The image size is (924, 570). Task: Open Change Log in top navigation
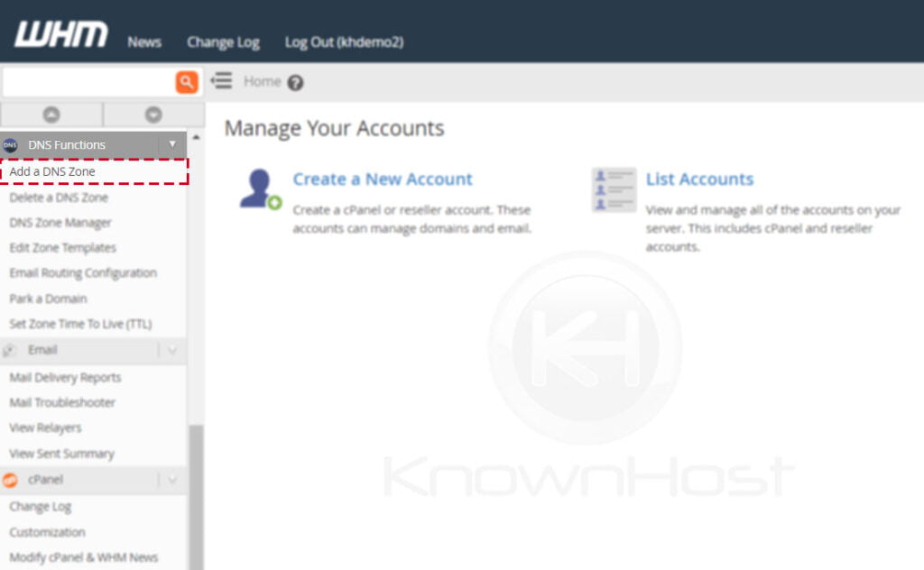pos(224,42)
